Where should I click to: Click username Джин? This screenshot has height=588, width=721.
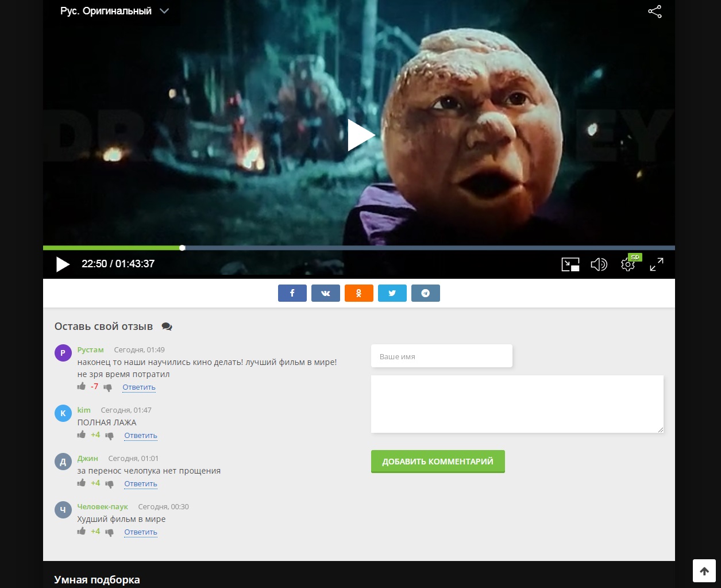(88, 458)
